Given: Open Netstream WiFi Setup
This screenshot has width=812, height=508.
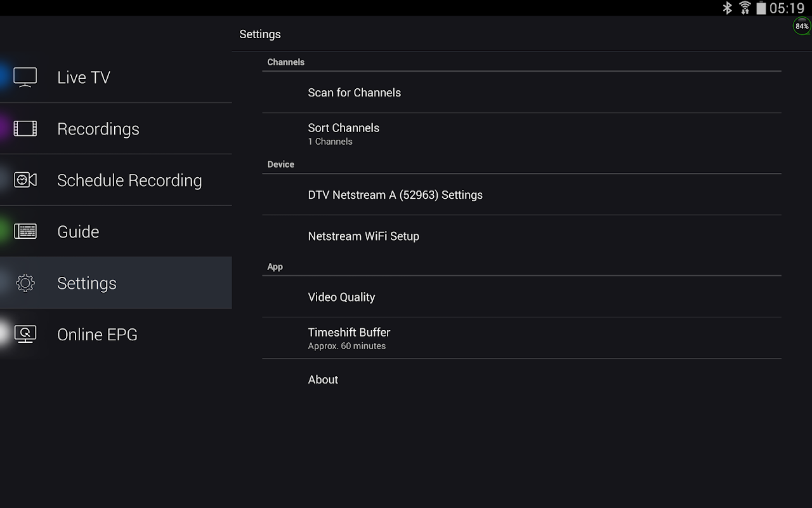Looking at the screenshot, I should point(363,236).
